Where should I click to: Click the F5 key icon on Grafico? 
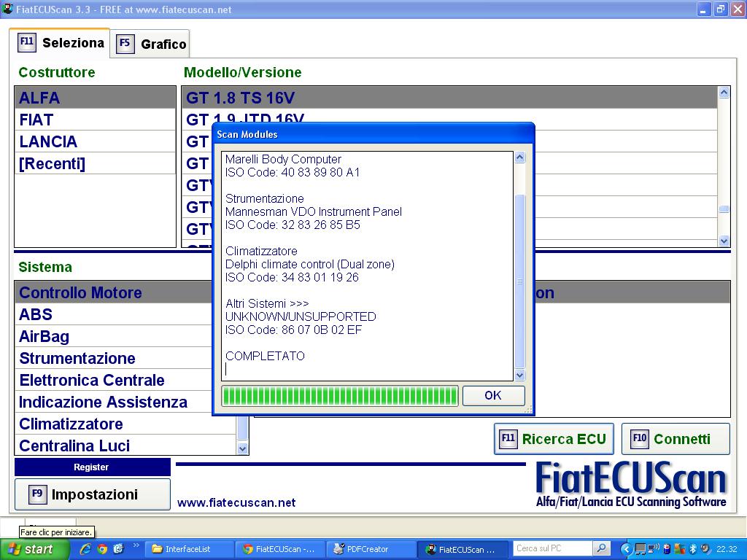point(125,43)
